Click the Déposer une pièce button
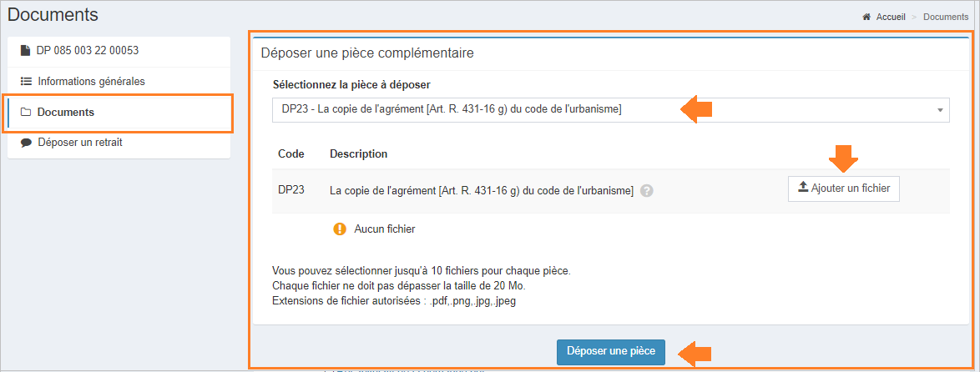980x372 pixels. click(611, 351)
